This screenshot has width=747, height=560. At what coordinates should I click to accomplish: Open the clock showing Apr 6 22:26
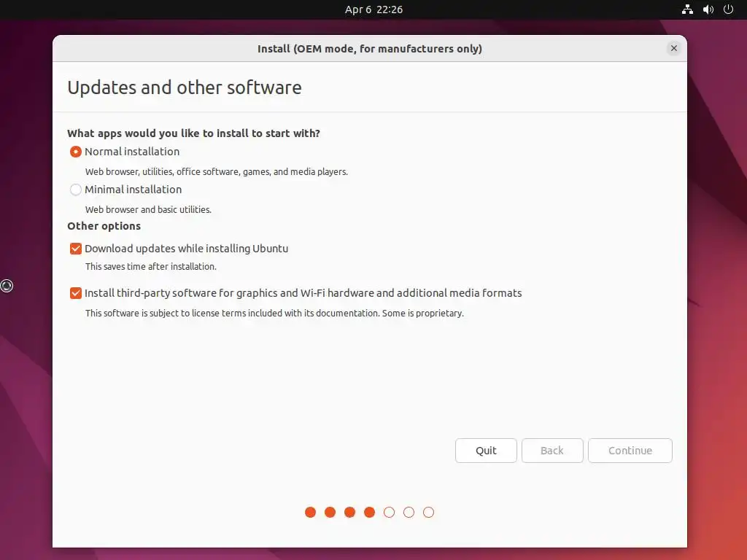[374, 9]
